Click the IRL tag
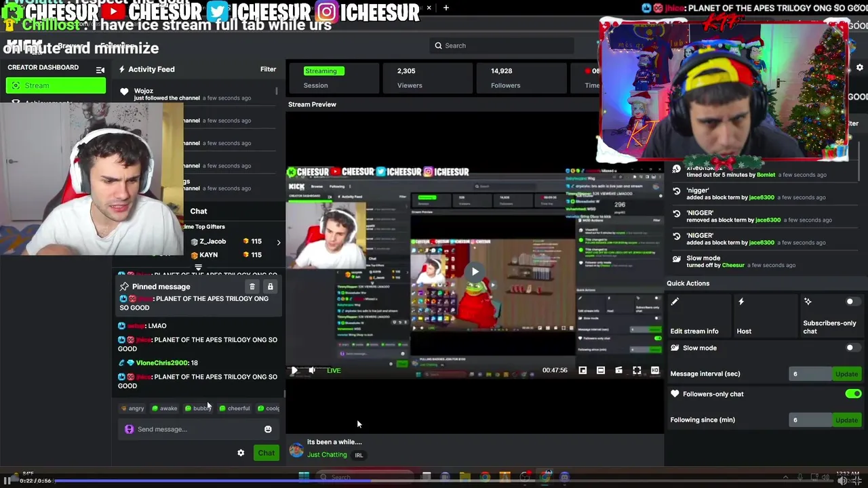Screen dimensions: 868x488 pos(359,455)
